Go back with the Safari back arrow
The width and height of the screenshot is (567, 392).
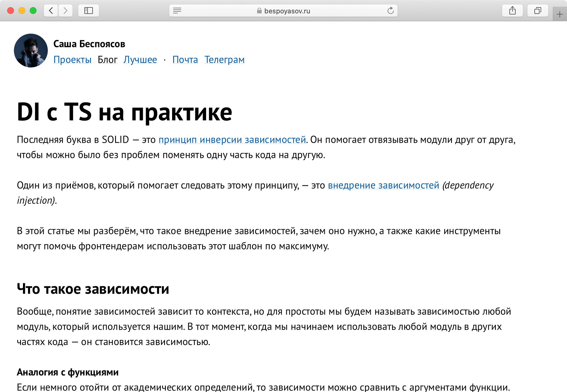point(51,11)
